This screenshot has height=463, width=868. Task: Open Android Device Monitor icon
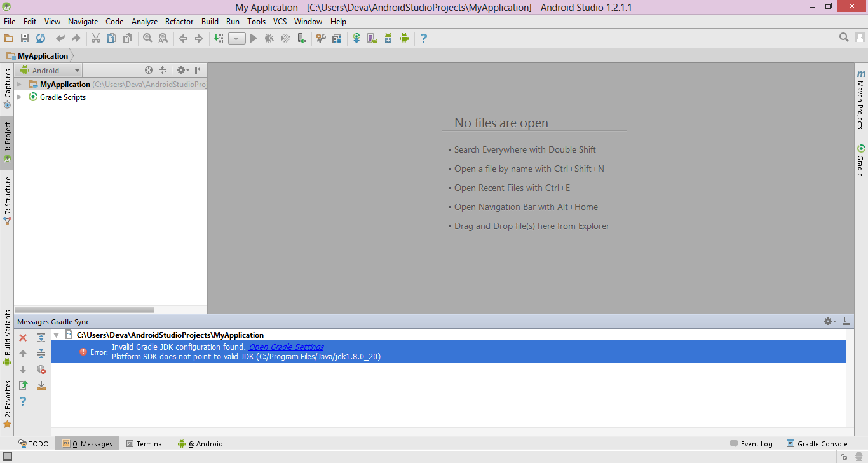pyautogui.click(x=404, y=38)
